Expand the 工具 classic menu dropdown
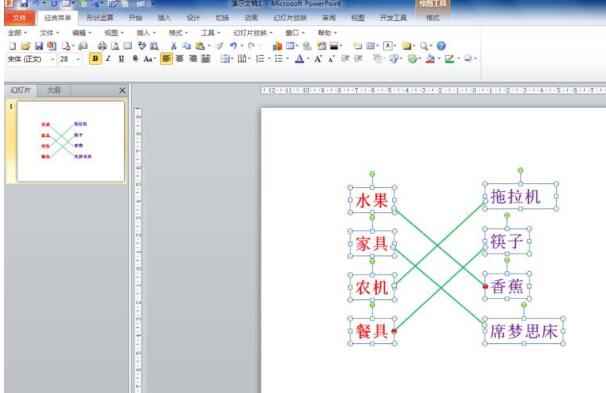The image size is (606, 393). (x=210, y=33)
